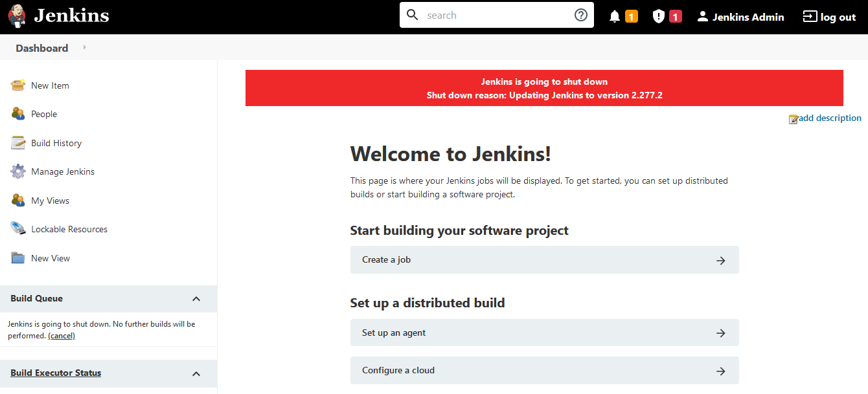Click the add description edit icon

794,119
